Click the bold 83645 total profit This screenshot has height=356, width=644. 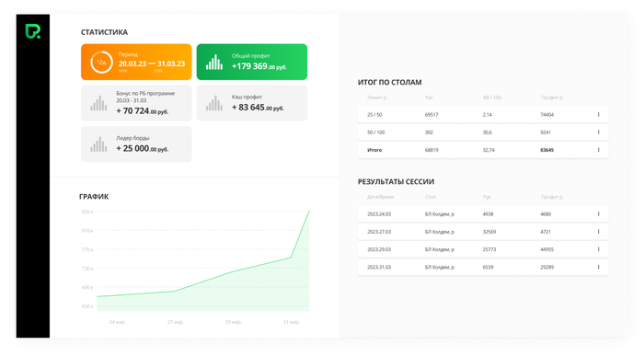click(547, 150)
